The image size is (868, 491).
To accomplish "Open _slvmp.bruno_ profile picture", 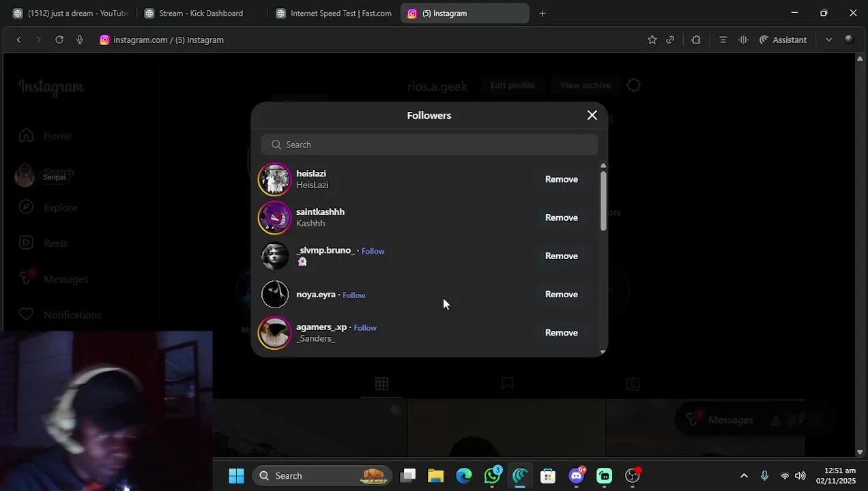I will [x=275, y=256].
